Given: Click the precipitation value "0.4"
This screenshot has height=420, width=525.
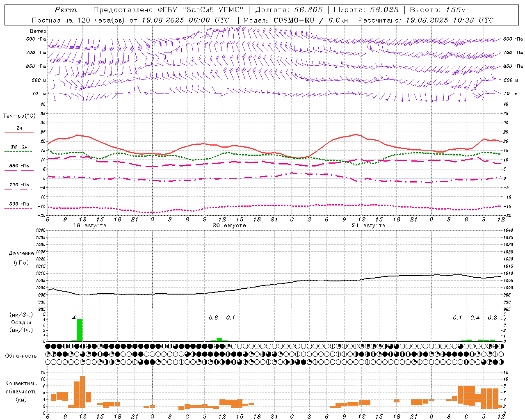Looking at the screenshot, I should [475, 318].
